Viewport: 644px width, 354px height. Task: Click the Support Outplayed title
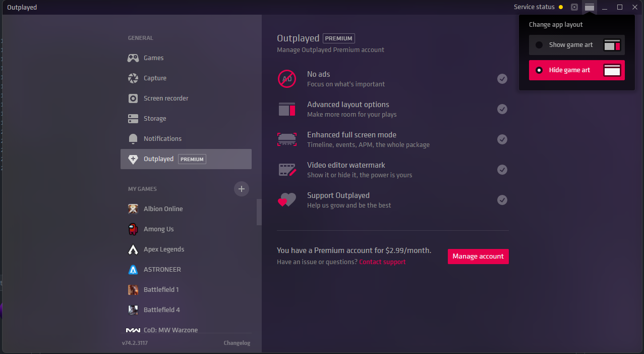(x=338, y=195)
